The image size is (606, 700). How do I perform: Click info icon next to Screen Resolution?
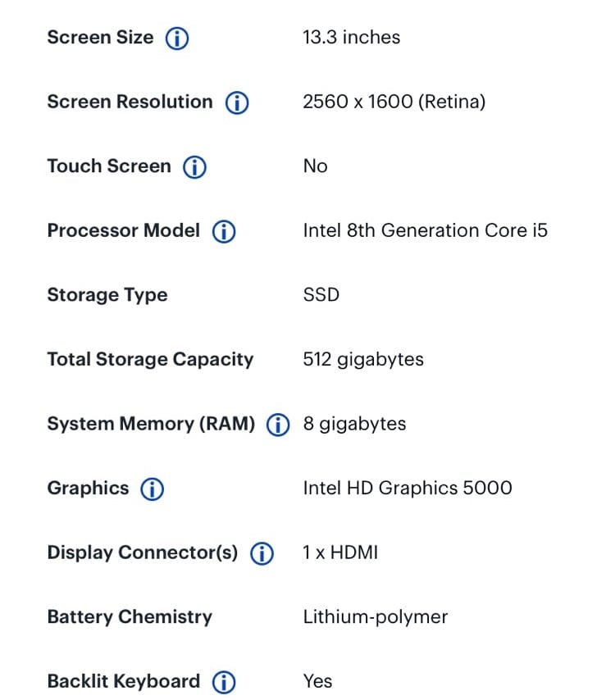click(x=237, y=102)
